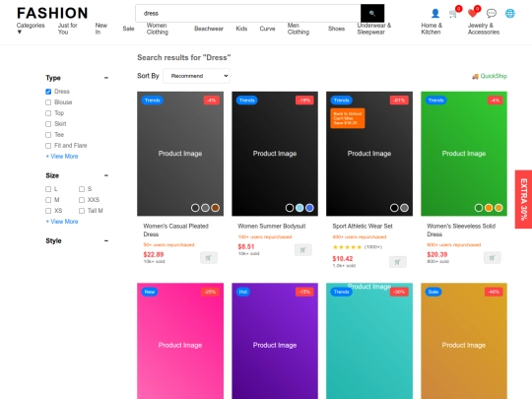Open the New In menu

click(x=100, y=29)
